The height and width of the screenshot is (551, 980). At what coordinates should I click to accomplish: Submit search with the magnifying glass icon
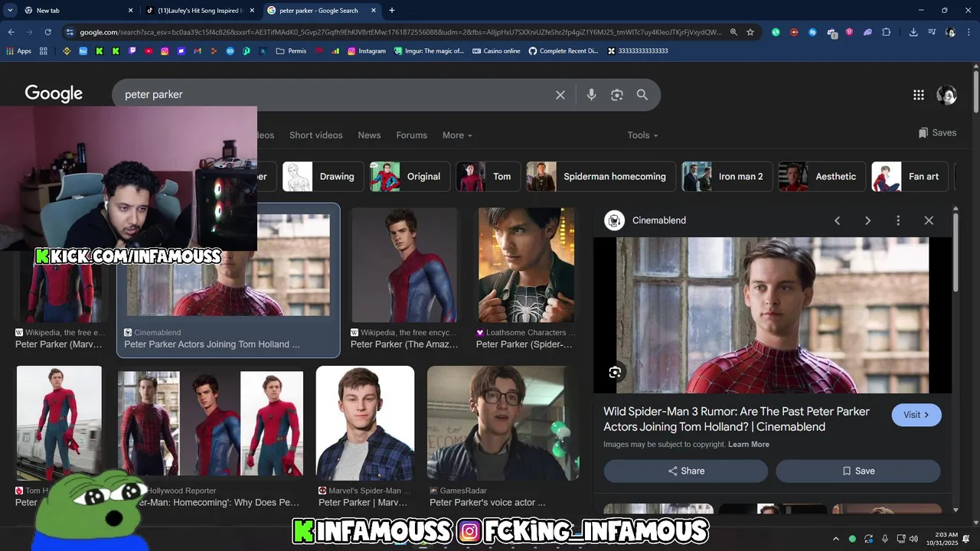point(642,95)
